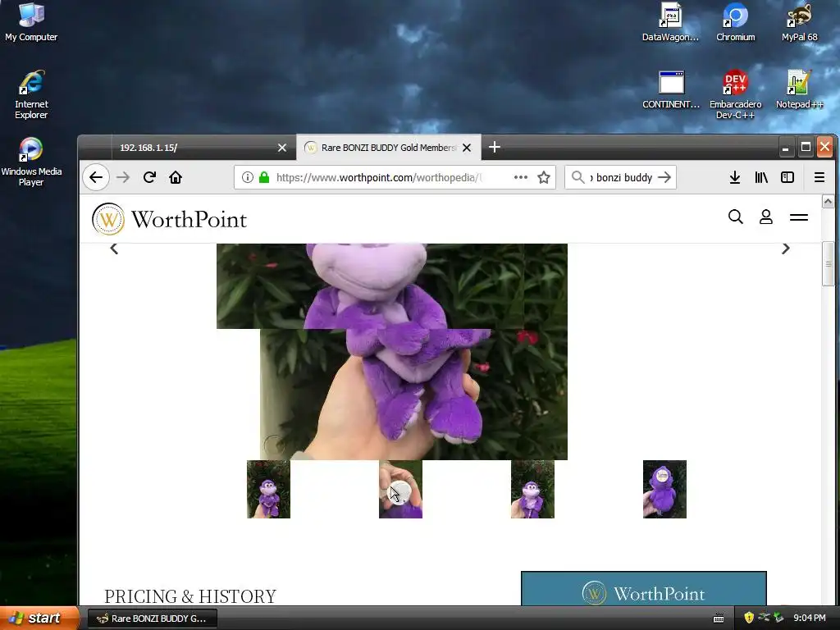Click the PRICING & HISTORY heading
840x630 pixels.
[x=190, y=596]
